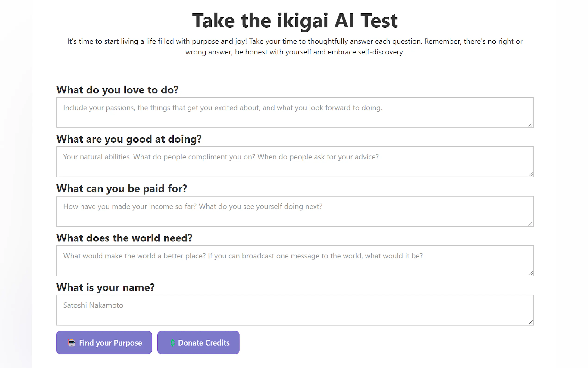Click the green dollar icon on Donate Credits
The width and height of the screenshot is (588, 368).
point(172,343)
